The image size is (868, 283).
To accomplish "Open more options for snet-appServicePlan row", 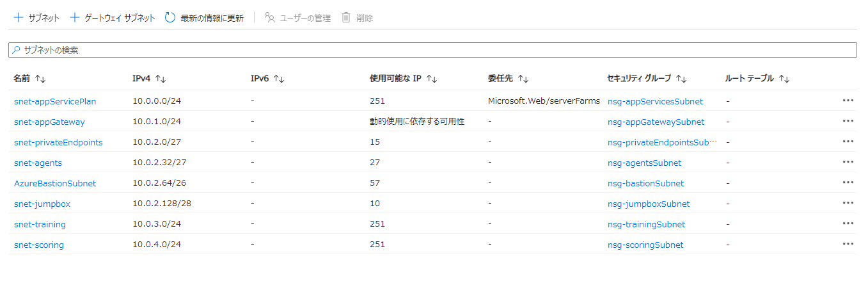I will click(848, 101).
